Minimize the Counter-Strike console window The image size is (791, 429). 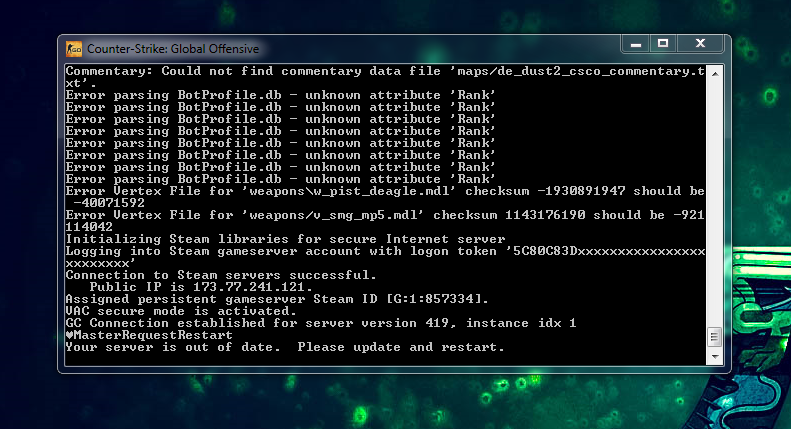click(x=636, y=44)
